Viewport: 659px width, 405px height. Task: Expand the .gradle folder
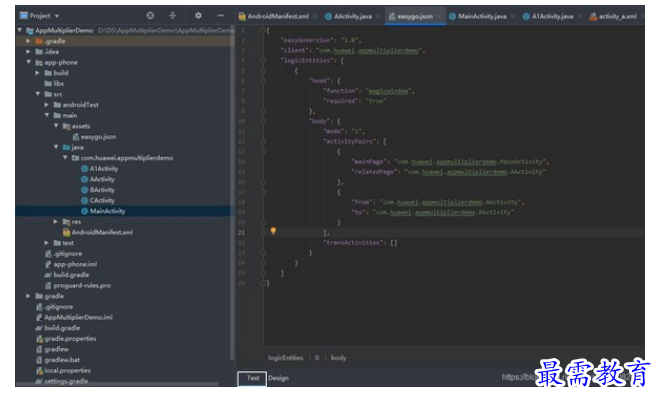click(28, 41)
